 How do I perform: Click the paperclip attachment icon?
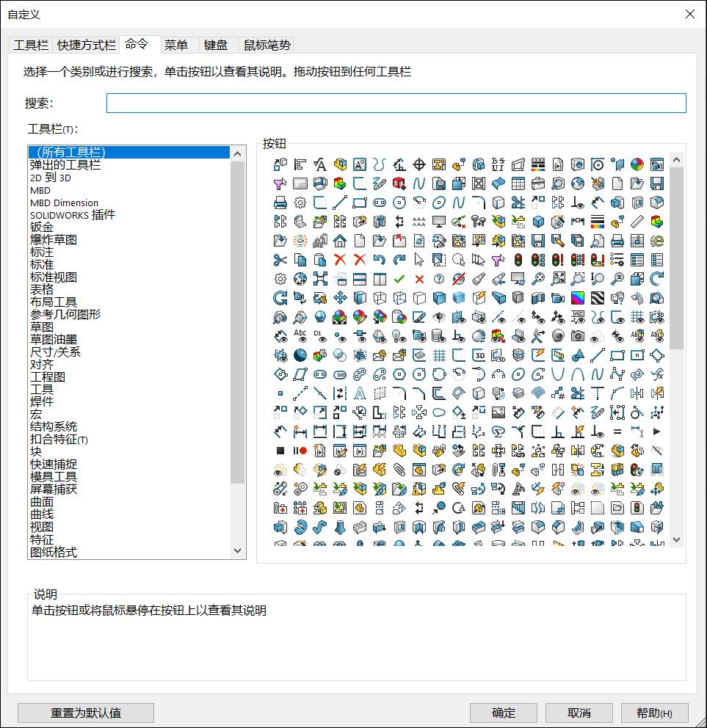point(399,470)
